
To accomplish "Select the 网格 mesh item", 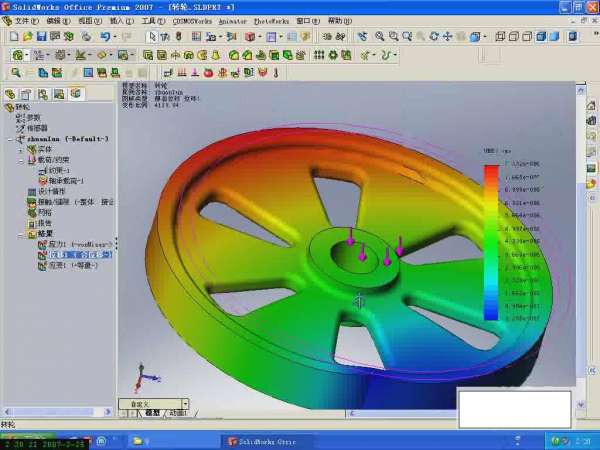I will click(x=40, y=213).
